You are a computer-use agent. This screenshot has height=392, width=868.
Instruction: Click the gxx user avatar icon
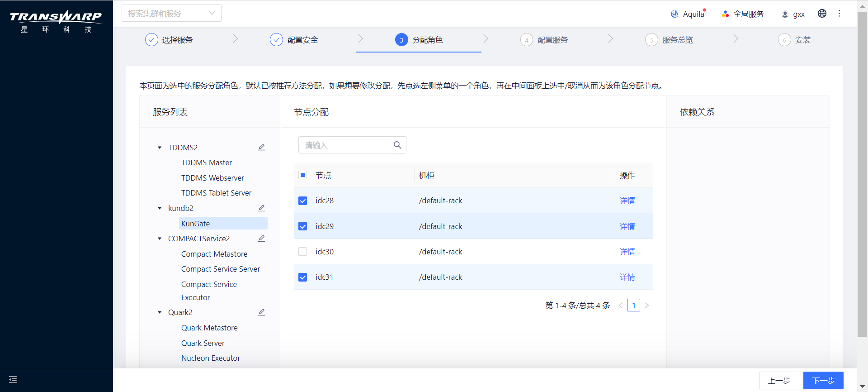pos(785,14)
